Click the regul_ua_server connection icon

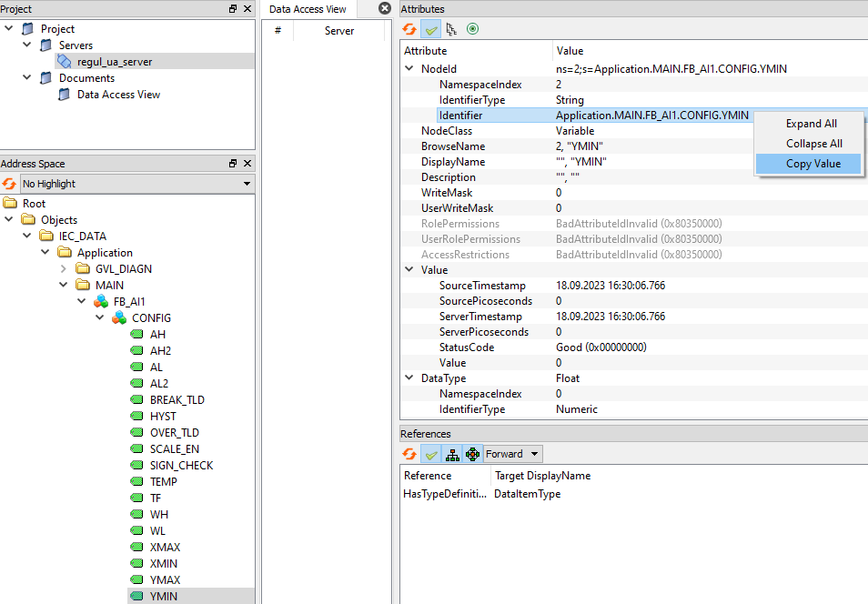coord(64,62)
